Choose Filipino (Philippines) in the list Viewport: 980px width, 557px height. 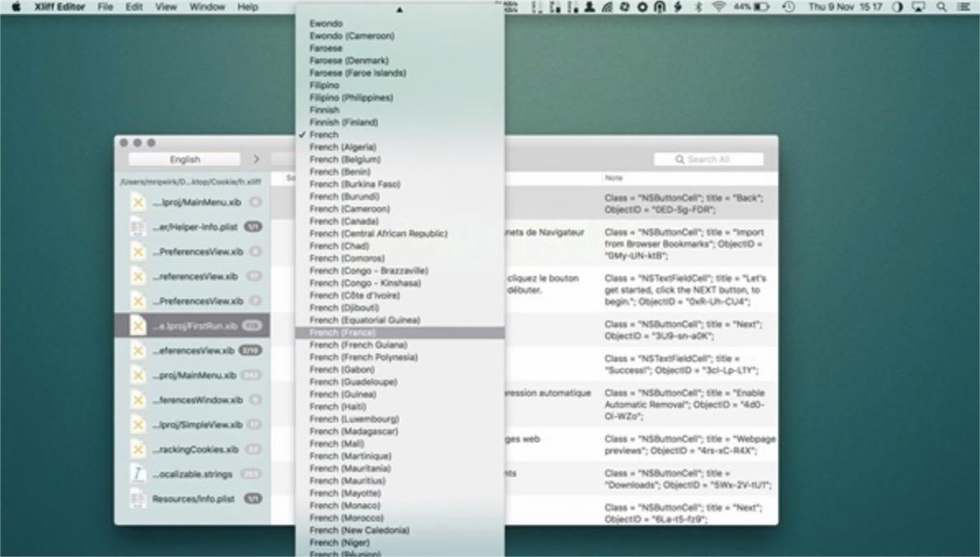400,97
